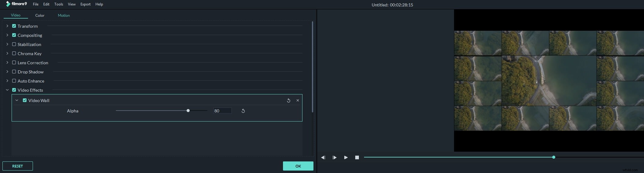The height and width of the screenshot is (173, 644).
Task: Remove the Video Wall effect
Action: pos(298,101)
